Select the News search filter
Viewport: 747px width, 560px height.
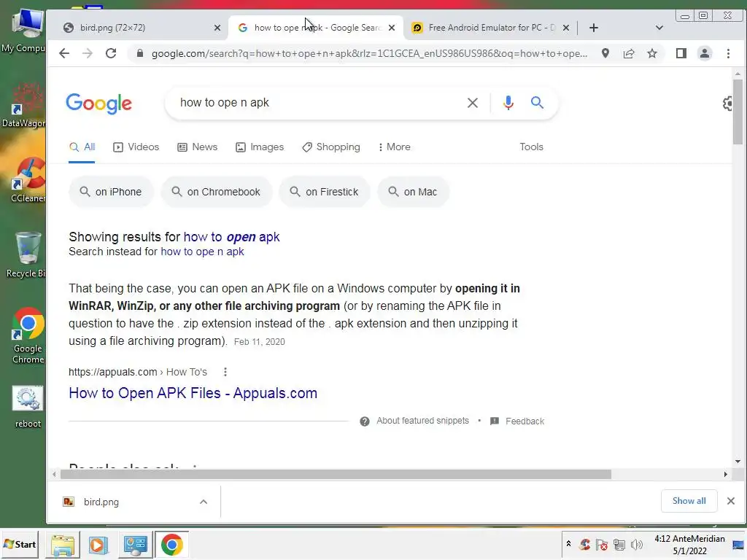[x=197, y=147]
